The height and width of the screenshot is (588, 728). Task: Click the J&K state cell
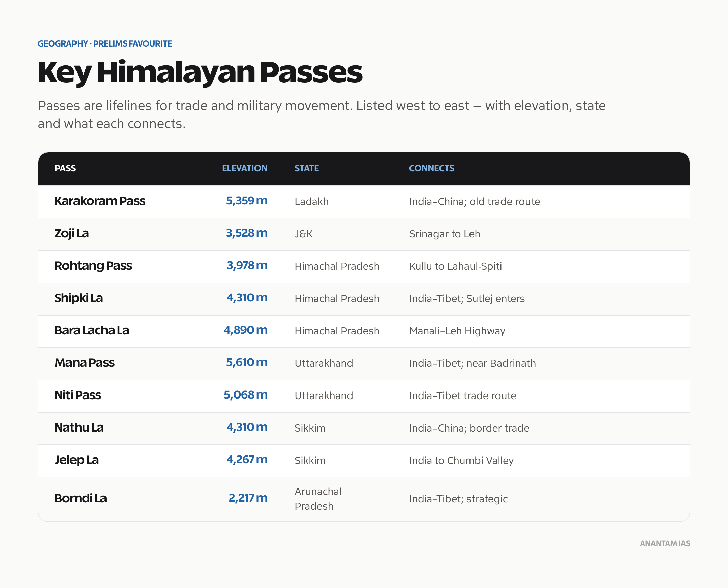pyautogui.click(x=303, y=234)
